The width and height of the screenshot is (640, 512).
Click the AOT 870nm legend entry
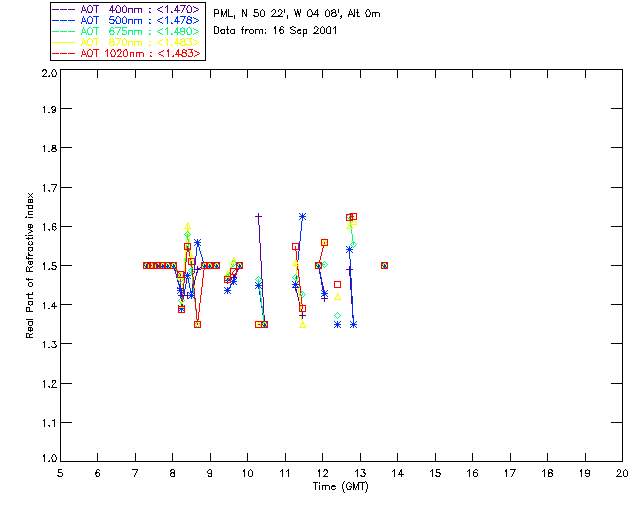(x=127, y=42)
